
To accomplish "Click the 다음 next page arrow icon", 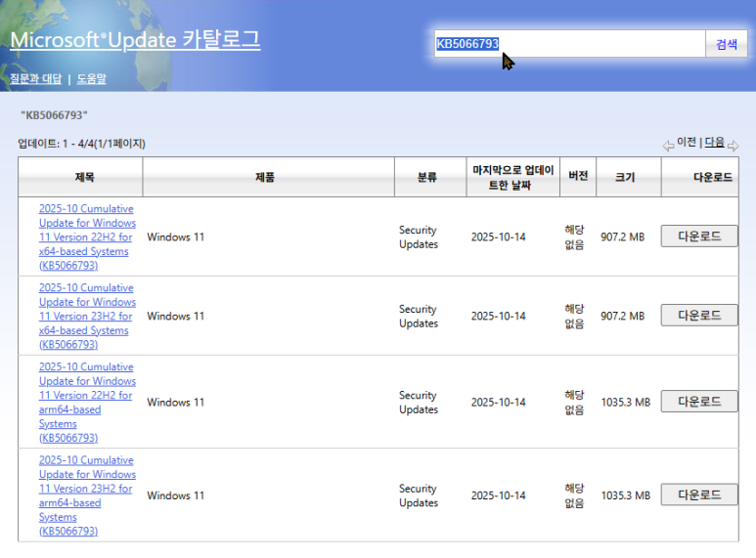I will (733, 146).
